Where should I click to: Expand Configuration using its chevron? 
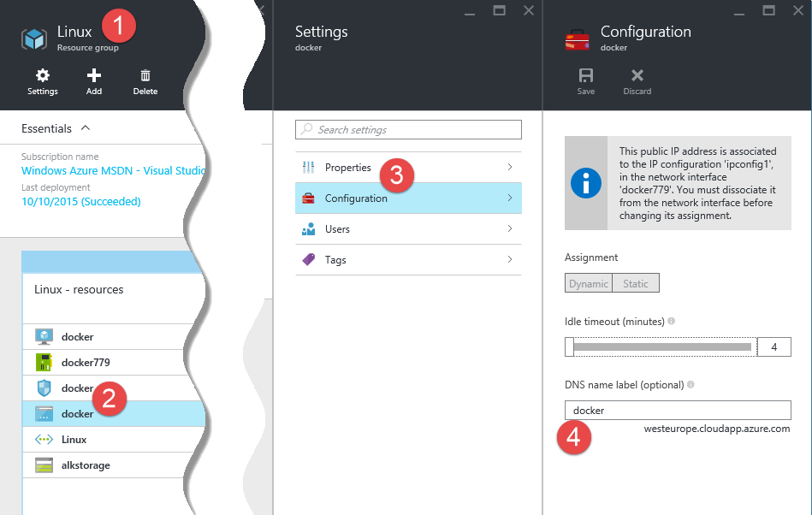pyautogui.click(x=510, y=198)
